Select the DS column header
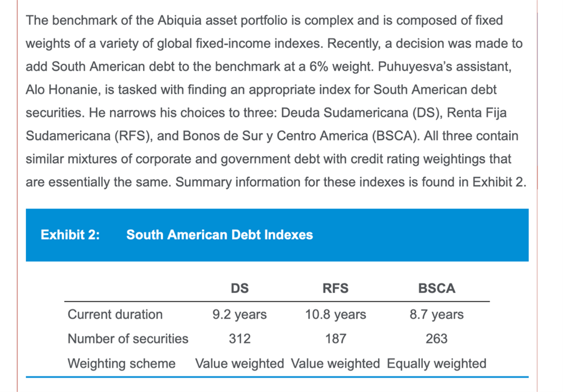 [239, 288]
